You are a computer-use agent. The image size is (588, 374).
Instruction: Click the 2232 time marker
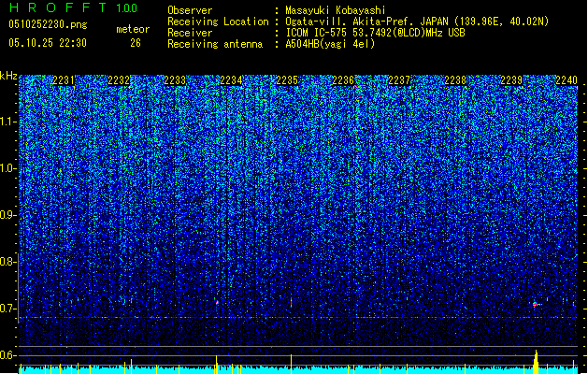(119, 80)
